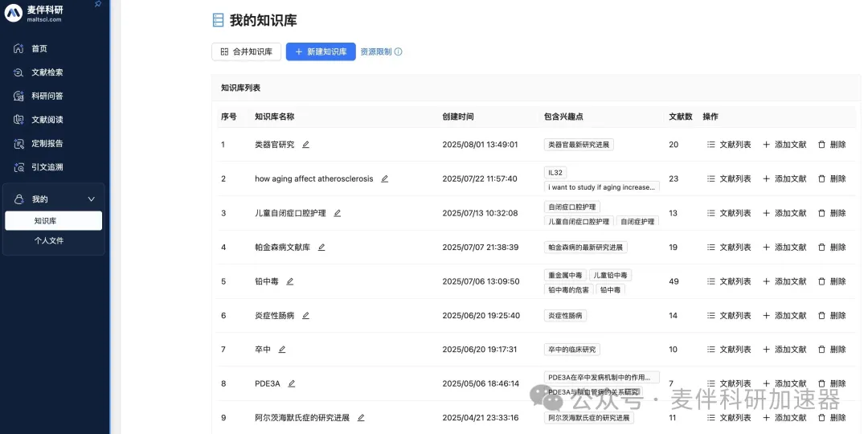
Task: Open 文献列表 for 类器官研究 row
Action: 729,145
